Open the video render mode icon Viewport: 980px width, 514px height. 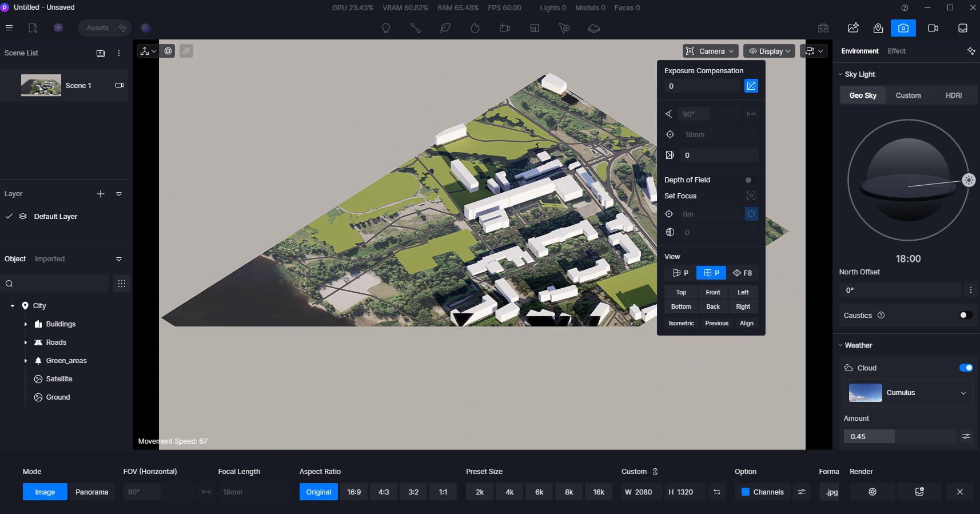click(933, 28)
